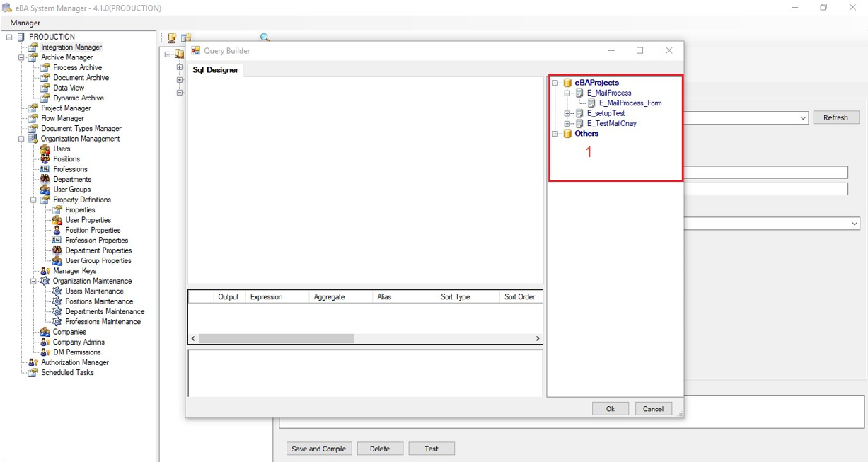868x462 pixels.
Task: Collapse the PRODUCTION root node
Action: [x=9, y=37]
